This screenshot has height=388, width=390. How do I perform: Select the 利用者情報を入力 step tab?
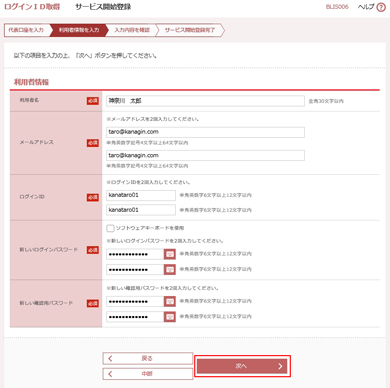tap(79, 30)
